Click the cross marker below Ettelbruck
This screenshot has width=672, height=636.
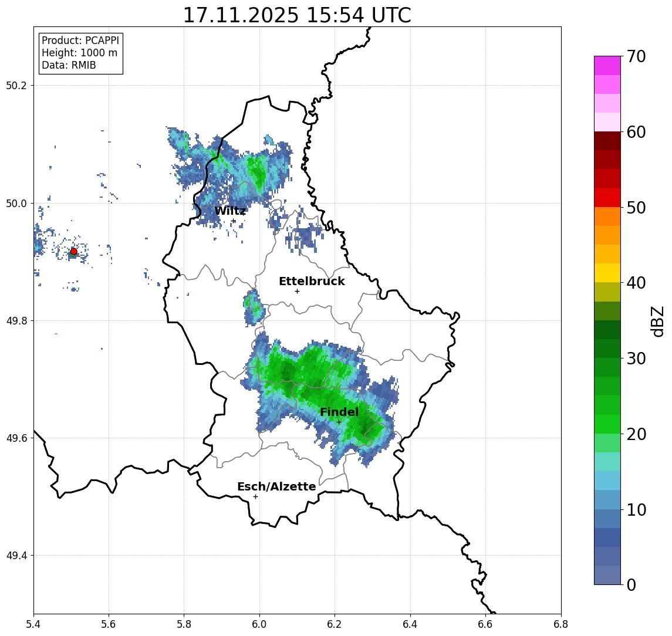[x=297, y=292]
